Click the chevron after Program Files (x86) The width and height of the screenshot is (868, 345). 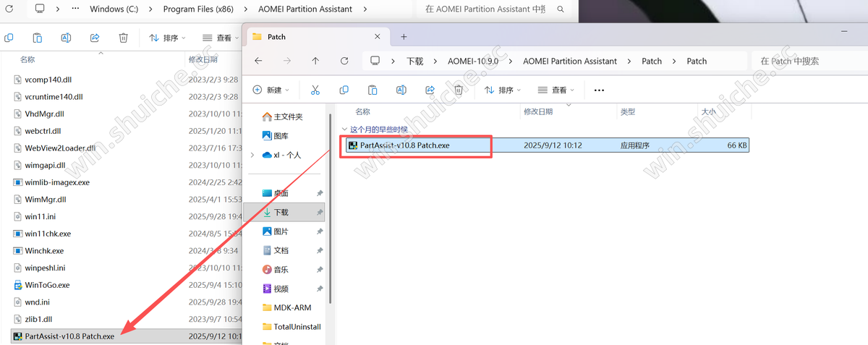click(x=247, y=9)
